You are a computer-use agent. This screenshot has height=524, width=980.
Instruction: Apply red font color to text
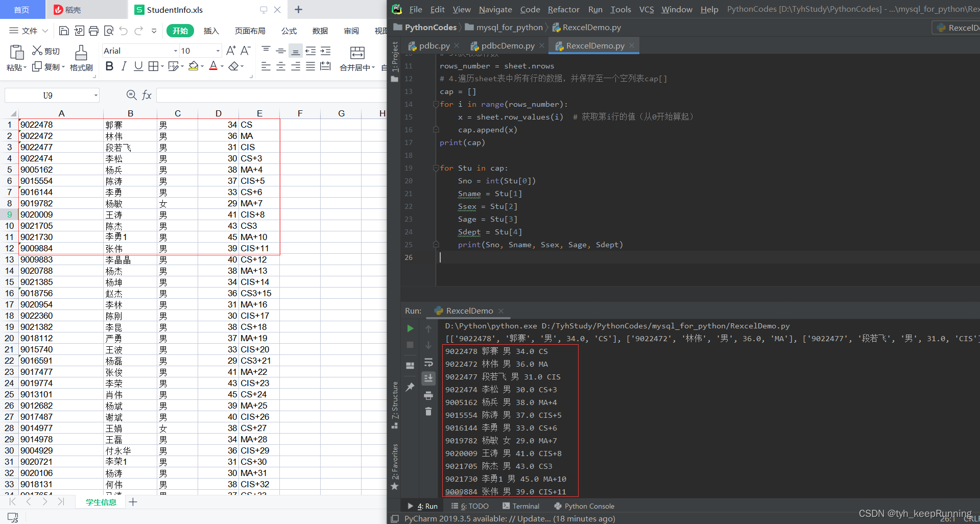click(213, 66)
